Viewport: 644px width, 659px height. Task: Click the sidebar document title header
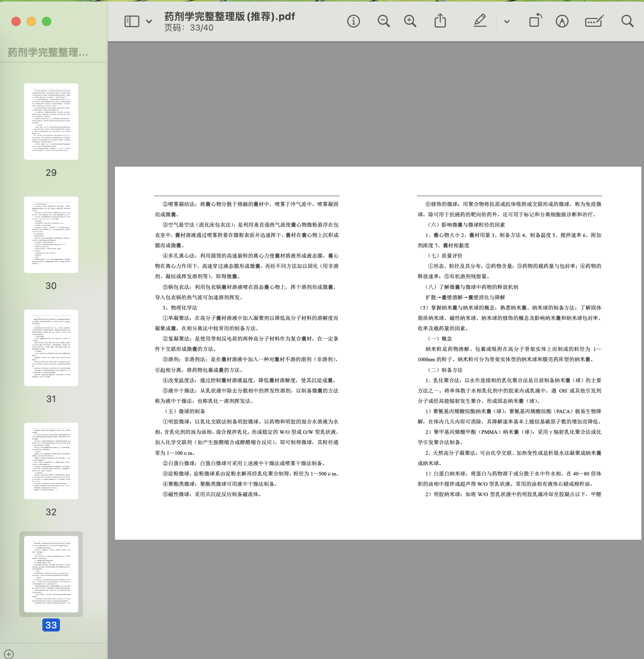pyautogui.click(x=48, y=52)
